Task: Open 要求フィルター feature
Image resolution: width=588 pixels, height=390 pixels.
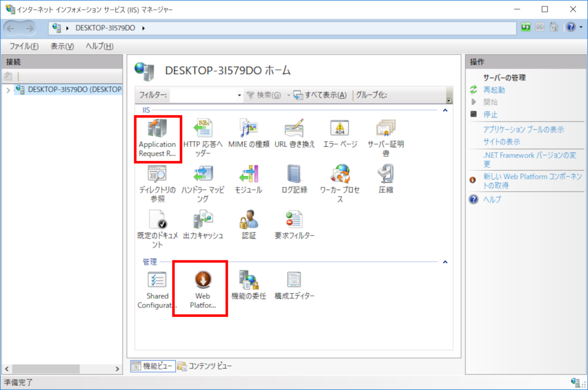Action: [294, 225]
